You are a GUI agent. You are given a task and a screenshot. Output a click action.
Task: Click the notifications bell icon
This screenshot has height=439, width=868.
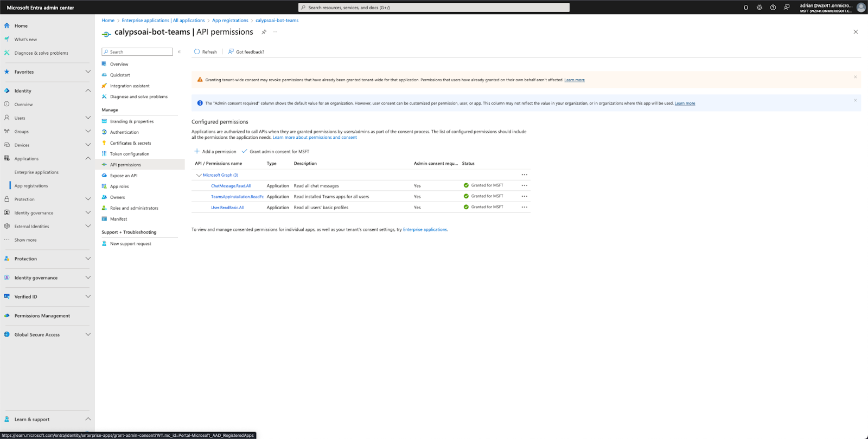pos(745,8)
